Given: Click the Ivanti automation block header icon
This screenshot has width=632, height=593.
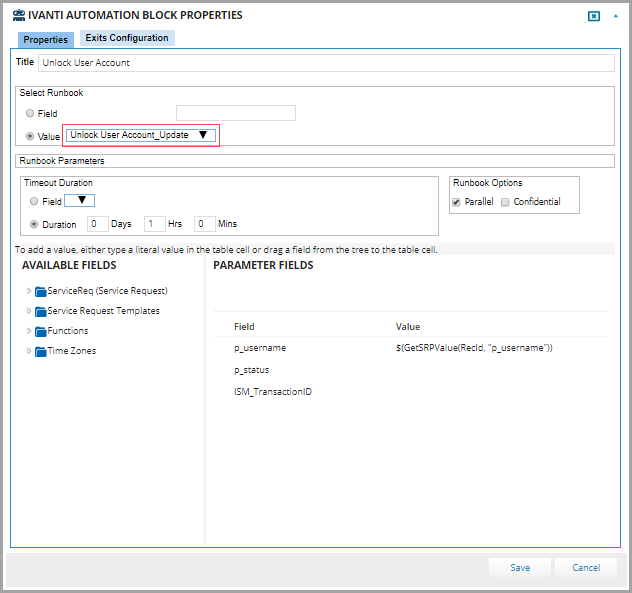Looking at the screenshot, I should 18,15.
